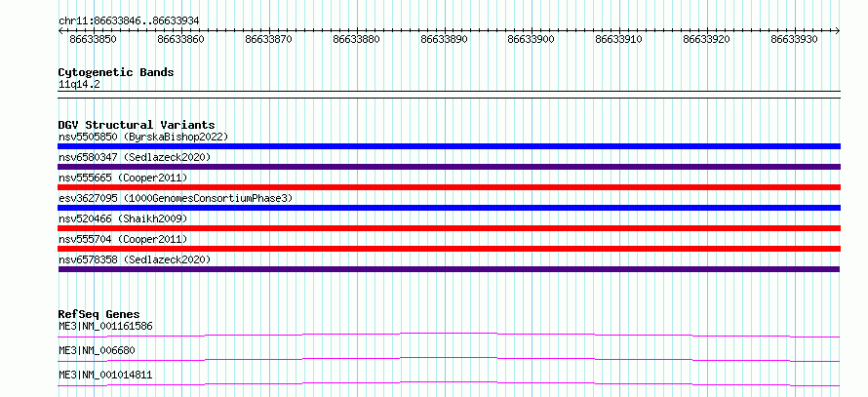The width and height of the screenshot is (868, 397).
Task: Open the ME3|NM_001161586 transcript label
Action: [x=105, y=326]
